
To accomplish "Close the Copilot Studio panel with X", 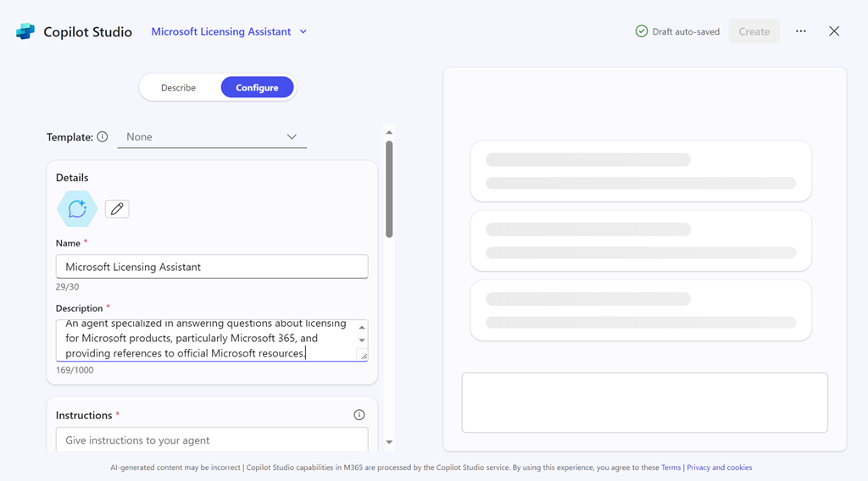I will (834, 31).
